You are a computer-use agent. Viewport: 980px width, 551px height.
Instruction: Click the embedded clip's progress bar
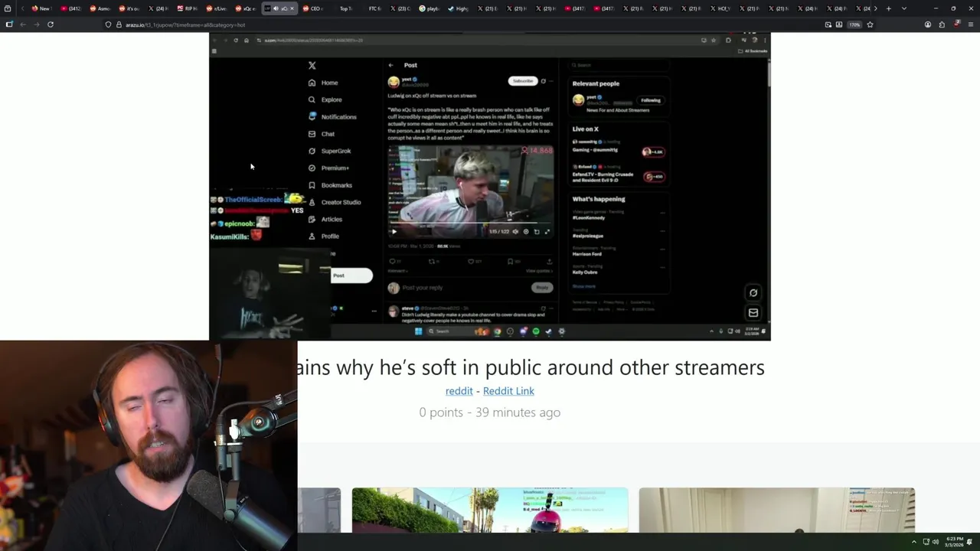coord(470,224)
